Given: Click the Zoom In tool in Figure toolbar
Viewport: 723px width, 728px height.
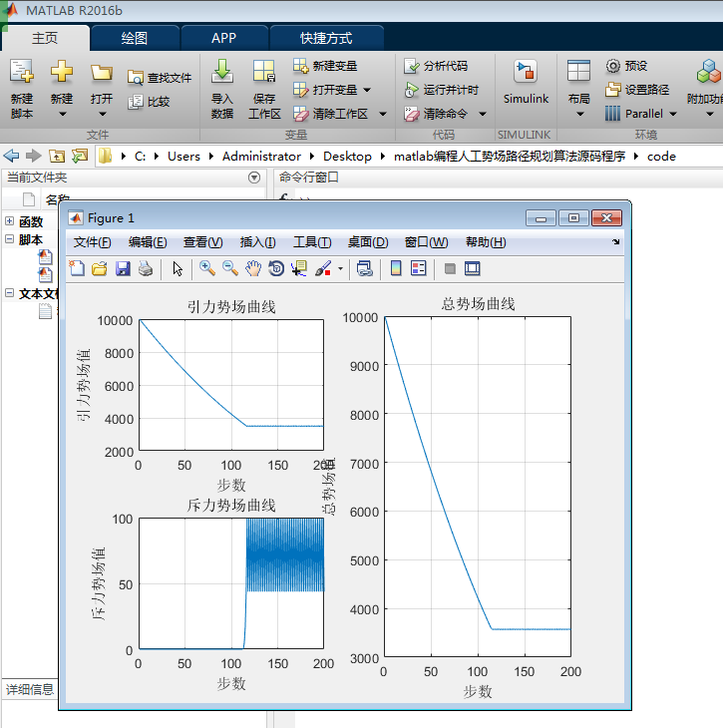Looking at the screenshot, I should click(x=207, y=268).
